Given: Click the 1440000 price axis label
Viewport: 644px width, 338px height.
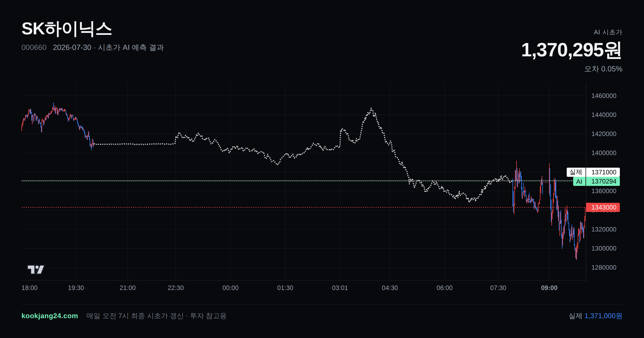Looking at the screenshot, I should [604, 115].
